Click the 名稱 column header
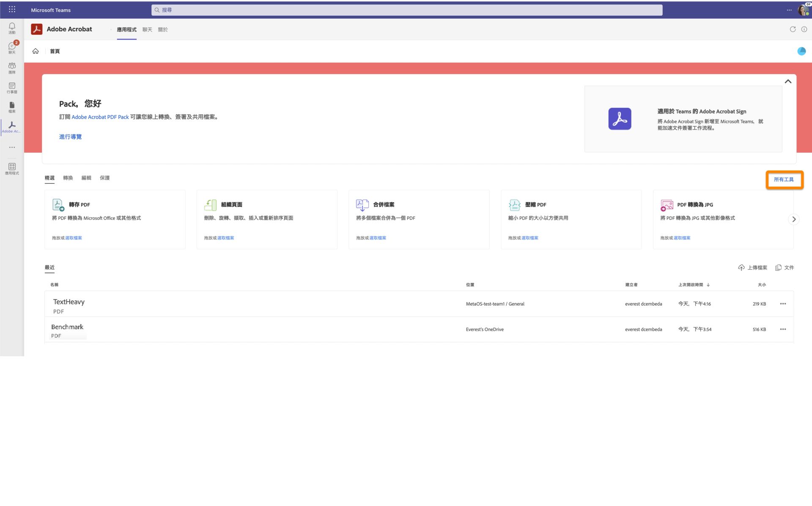 (x=54, y=285)
